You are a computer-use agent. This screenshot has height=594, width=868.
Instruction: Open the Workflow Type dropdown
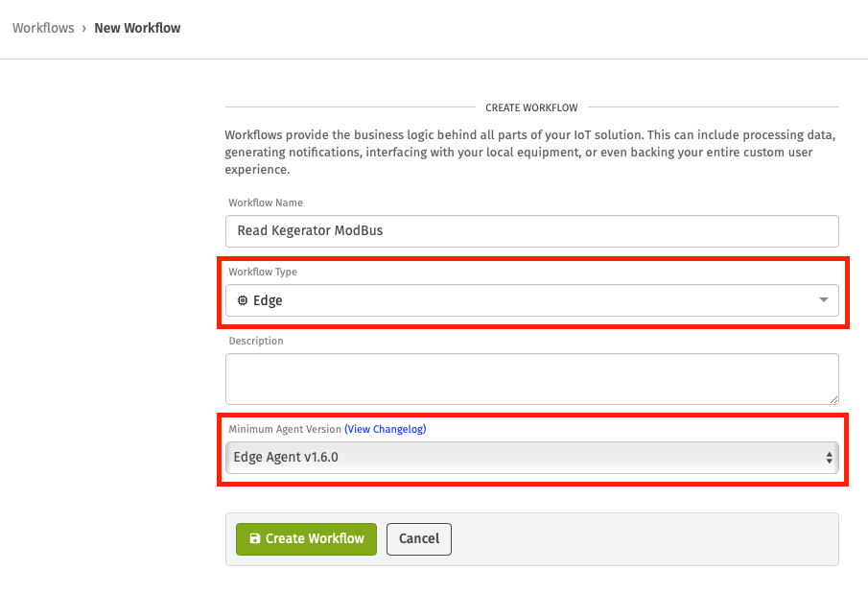pyautogui.click(x=532, y=300)
